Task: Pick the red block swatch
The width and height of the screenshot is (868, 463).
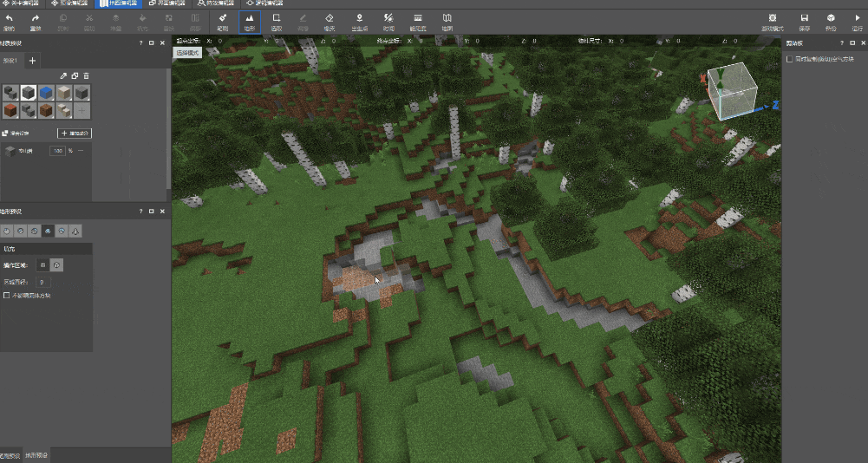Action: (x=10, y=110)
